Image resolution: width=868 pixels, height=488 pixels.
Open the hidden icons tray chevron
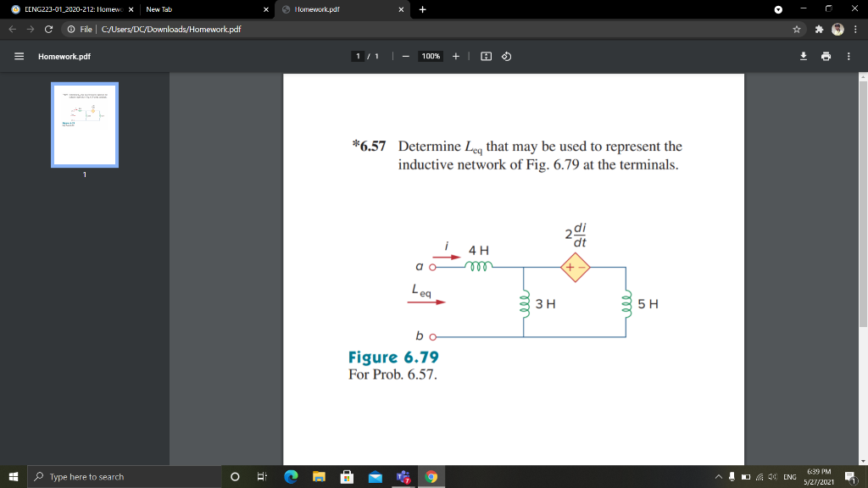tap(721, 477)
